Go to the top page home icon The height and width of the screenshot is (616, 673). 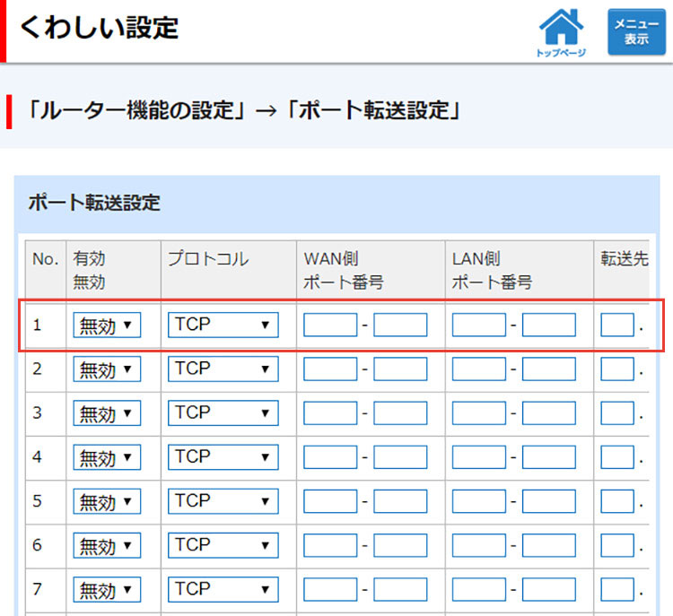tap(562, 31)
